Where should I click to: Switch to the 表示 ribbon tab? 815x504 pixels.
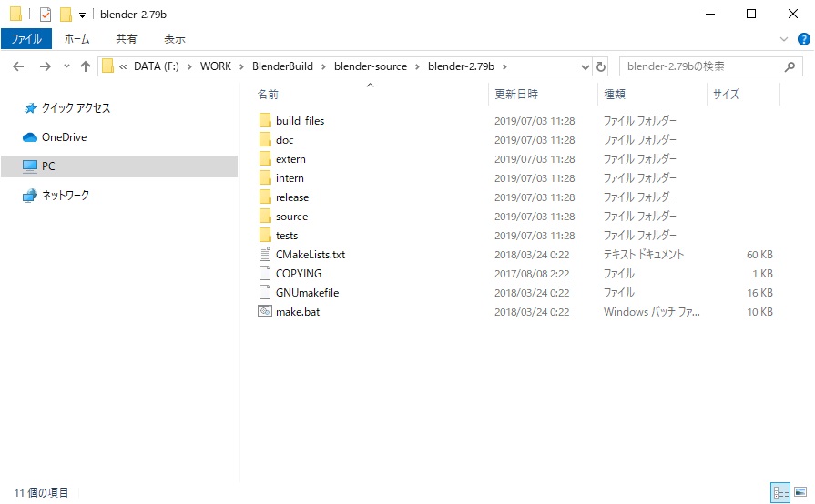click(x=175, y=39)
